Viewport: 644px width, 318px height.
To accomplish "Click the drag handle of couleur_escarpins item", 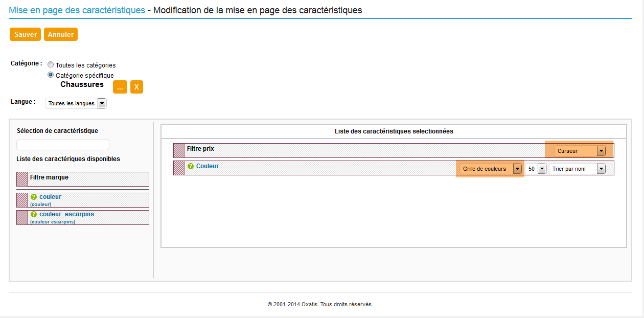I will pos(22,218).
